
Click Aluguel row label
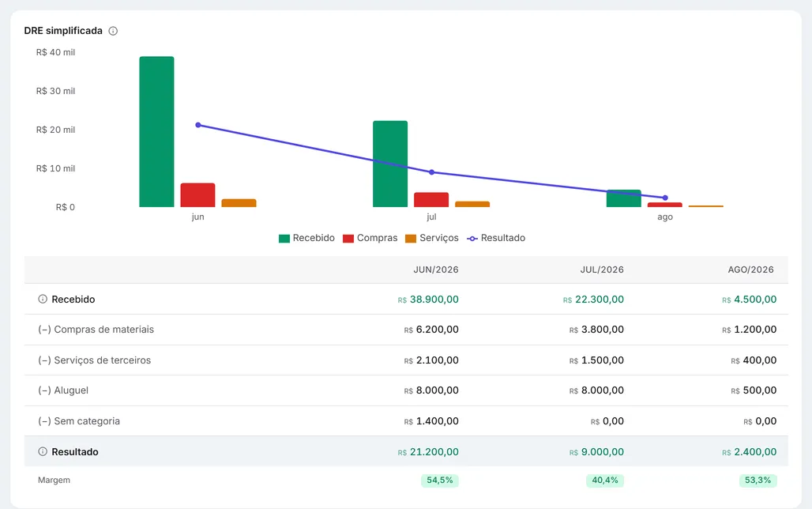[63, 390]
